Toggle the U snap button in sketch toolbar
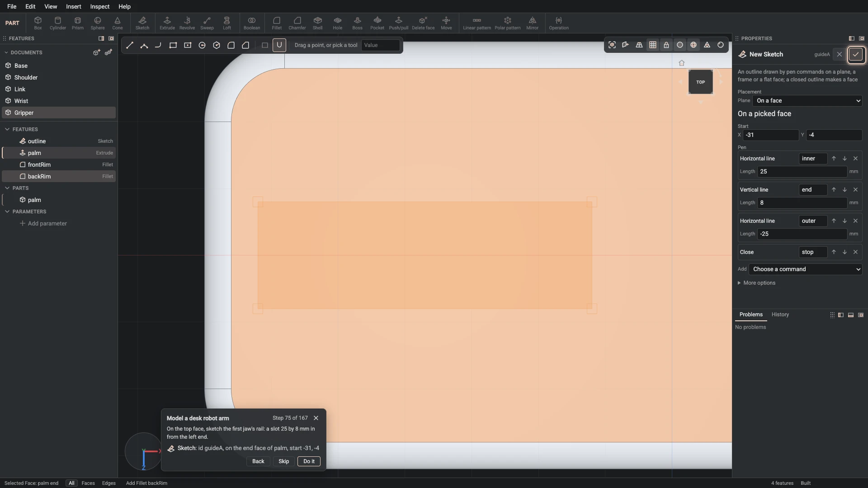868x488 pixels. click(x=279, y=45)
